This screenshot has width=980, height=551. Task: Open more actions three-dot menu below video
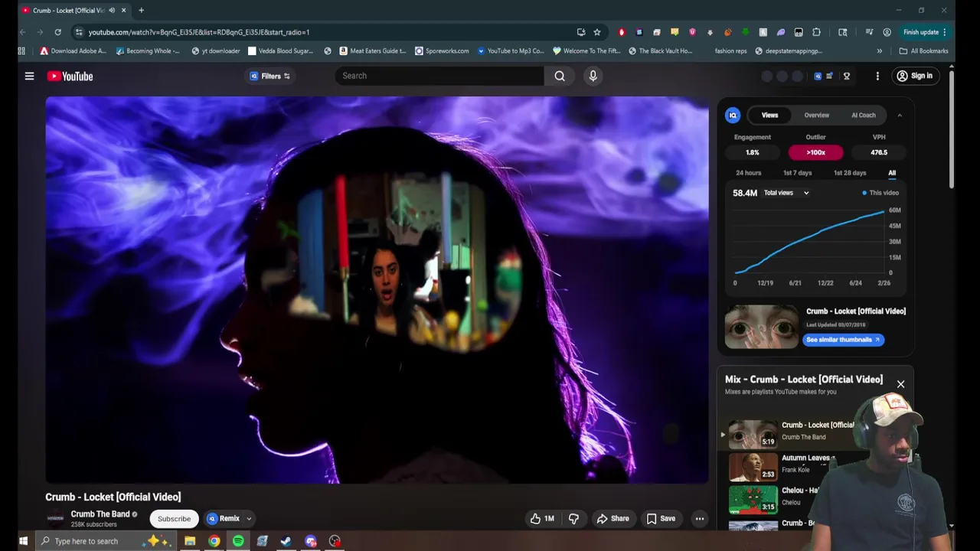coord(699,519)
